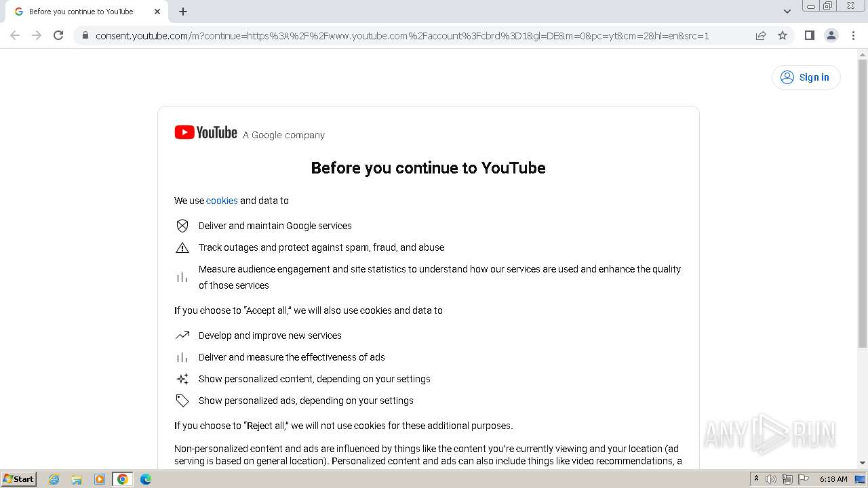Open Microsoft Edge from the taskbar
The height and width of the screenshot is (488, 868).
(146, 479)
